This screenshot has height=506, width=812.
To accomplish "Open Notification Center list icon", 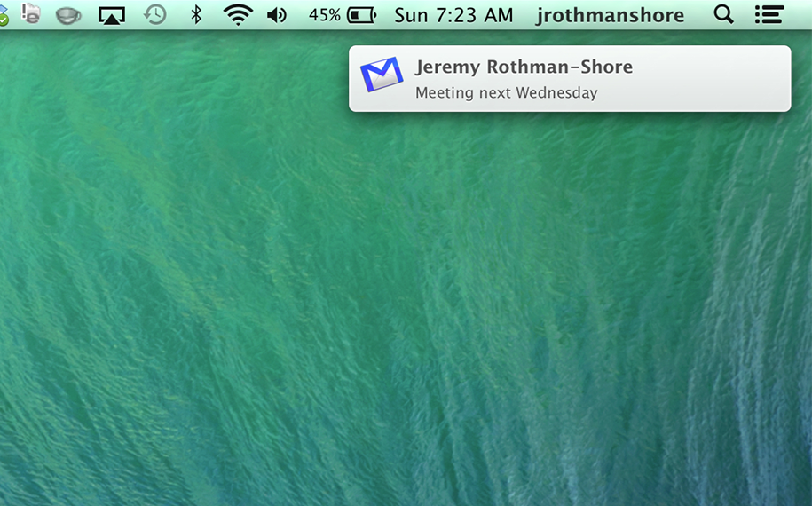I will click(769, 14).
